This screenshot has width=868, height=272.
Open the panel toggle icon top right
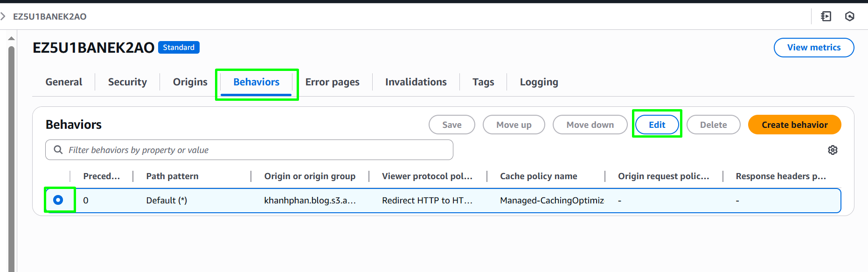(826, 16)
